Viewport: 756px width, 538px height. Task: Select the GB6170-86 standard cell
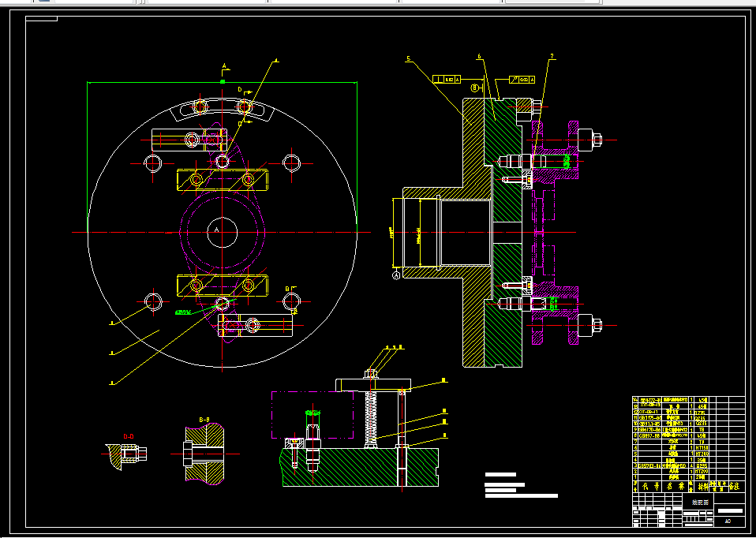(649, 429)
